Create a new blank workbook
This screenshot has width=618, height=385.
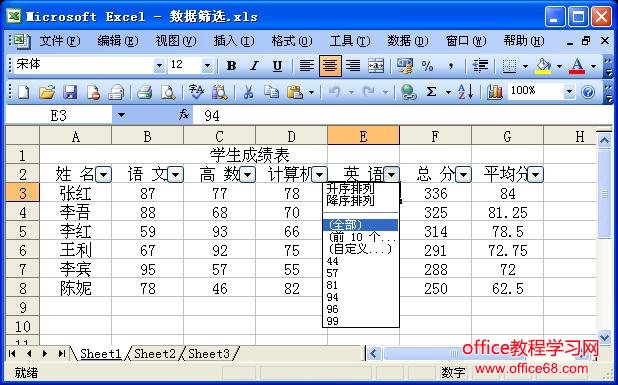24,92
